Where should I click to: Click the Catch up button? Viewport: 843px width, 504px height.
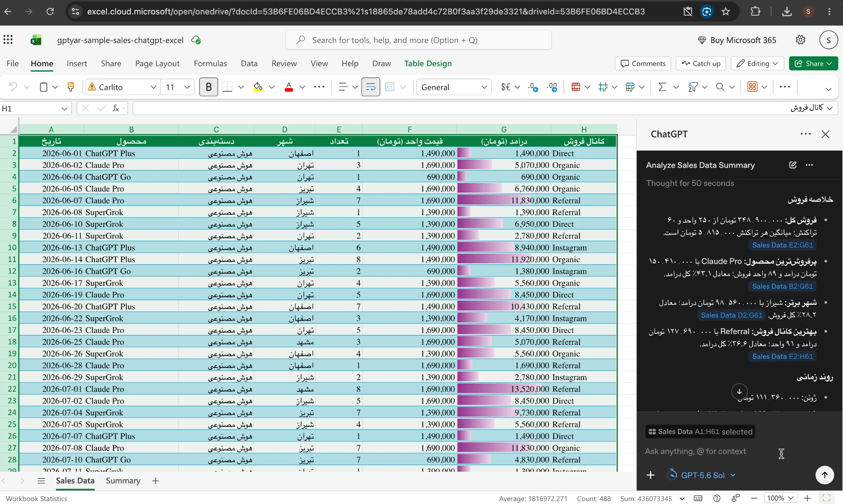point(701,63)
